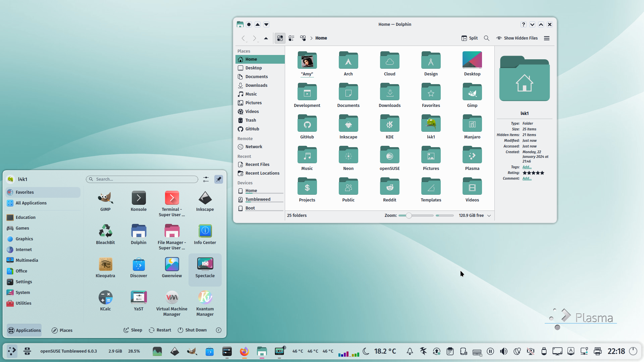The image size is (644, 362).
Task: Launch Kvantum Manager
Action: click(205, 303)
